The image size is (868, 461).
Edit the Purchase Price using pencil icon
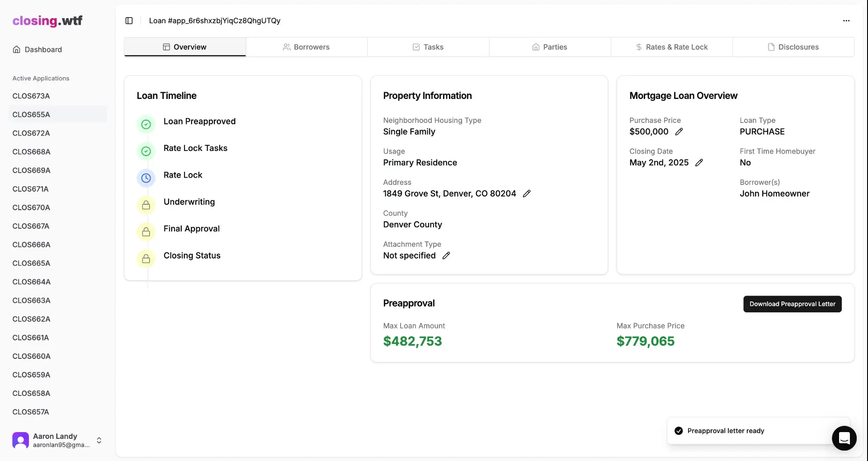(x=680, y=132)
